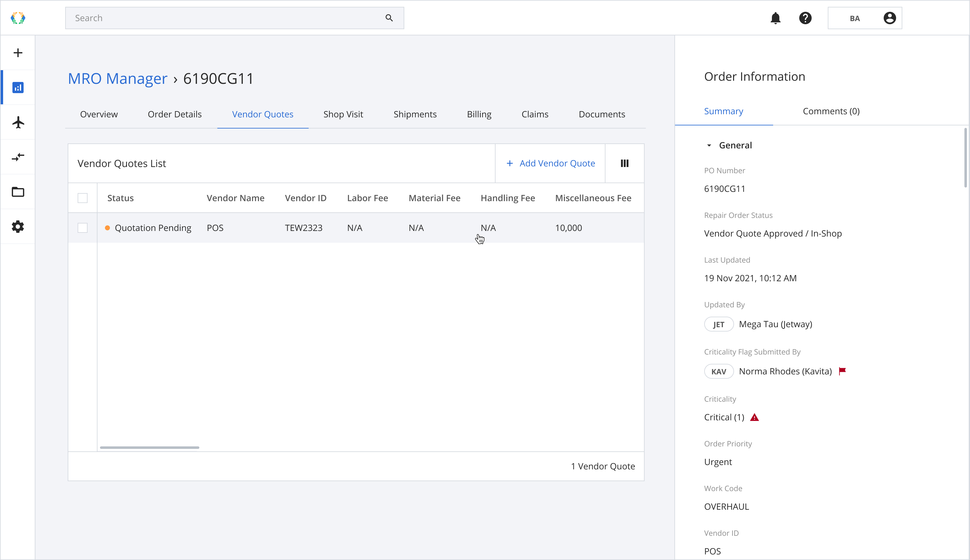Click the POS vendor name cell

215,228
